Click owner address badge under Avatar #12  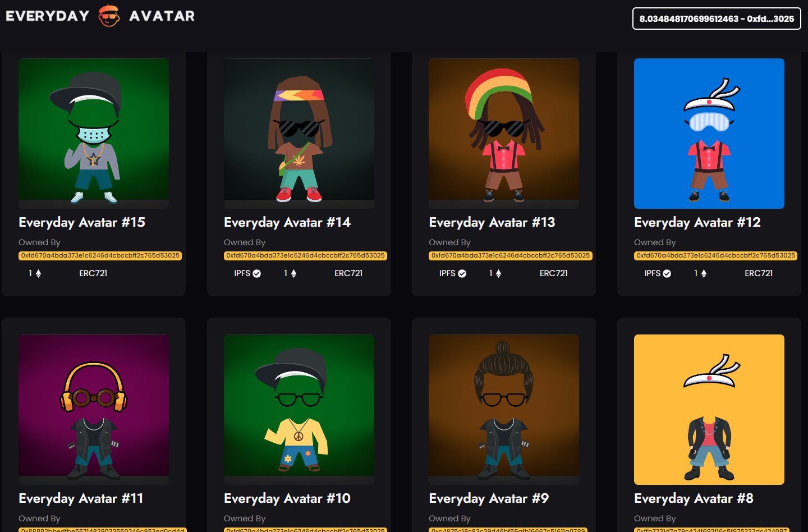(716, 255)
